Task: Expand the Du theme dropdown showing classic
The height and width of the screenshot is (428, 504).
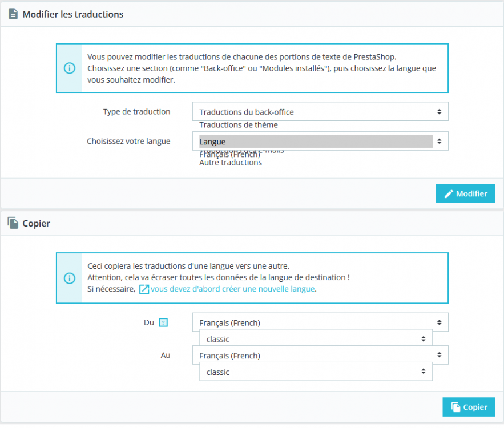Action: 316,339
